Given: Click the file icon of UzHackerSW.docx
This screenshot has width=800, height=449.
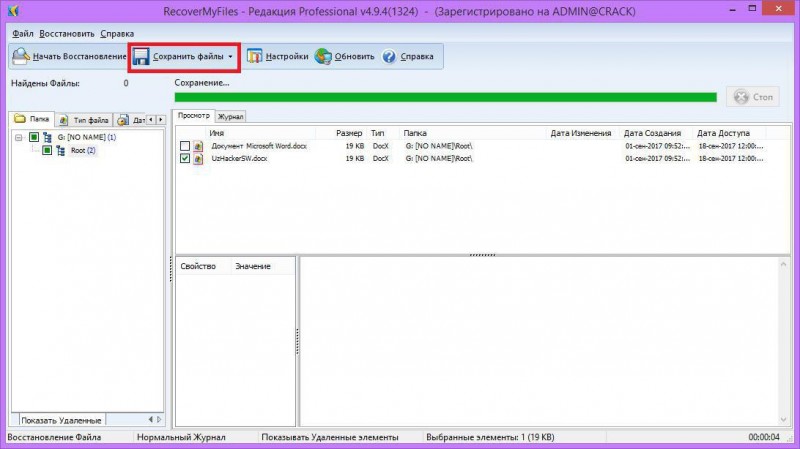Looking at the screenshot, I should (x=198, y=159).
